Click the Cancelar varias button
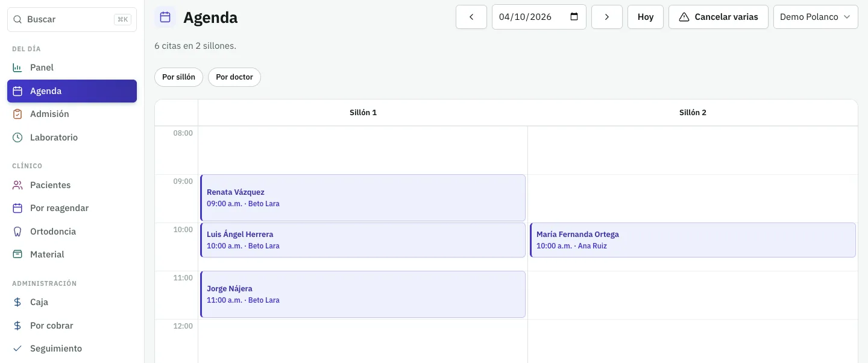 (x=719, y=17)
